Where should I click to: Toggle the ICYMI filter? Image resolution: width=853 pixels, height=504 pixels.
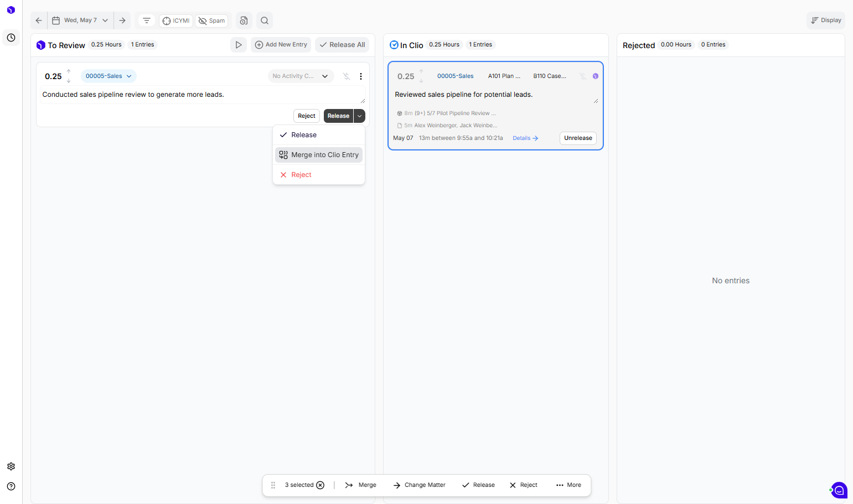(x=176, y=21)
